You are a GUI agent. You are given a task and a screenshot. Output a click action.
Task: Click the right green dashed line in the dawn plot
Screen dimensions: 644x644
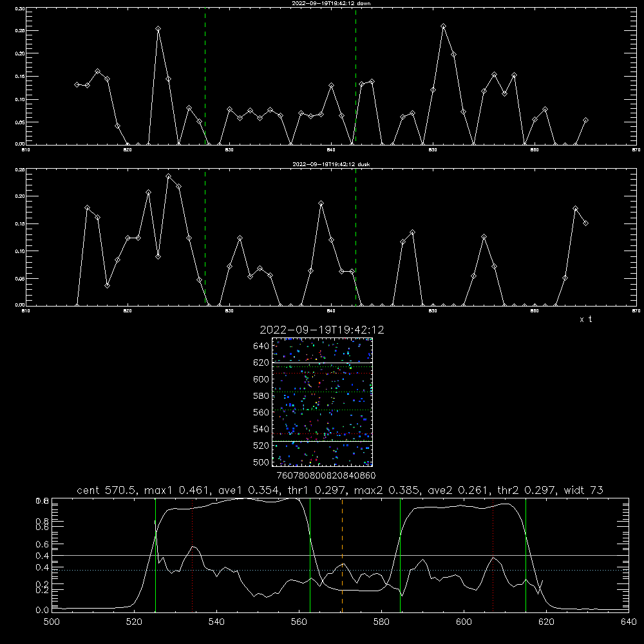click(355, 76)
